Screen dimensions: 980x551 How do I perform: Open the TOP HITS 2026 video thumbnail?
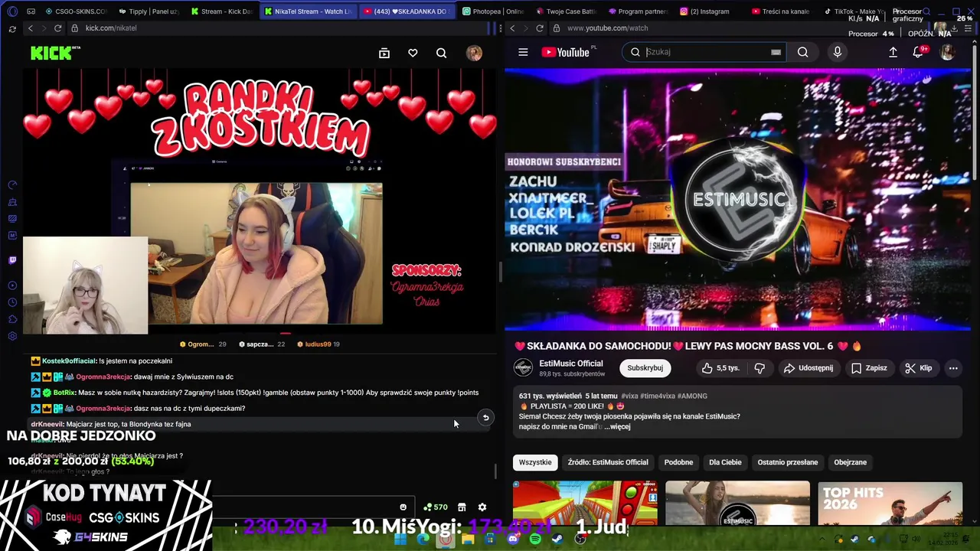890,503
